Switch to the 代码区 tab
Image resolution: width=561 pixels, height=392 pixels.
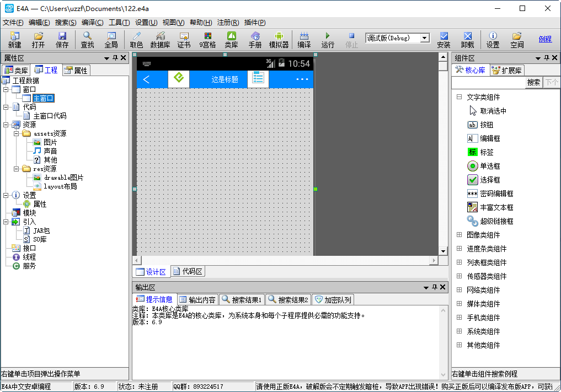188,271
